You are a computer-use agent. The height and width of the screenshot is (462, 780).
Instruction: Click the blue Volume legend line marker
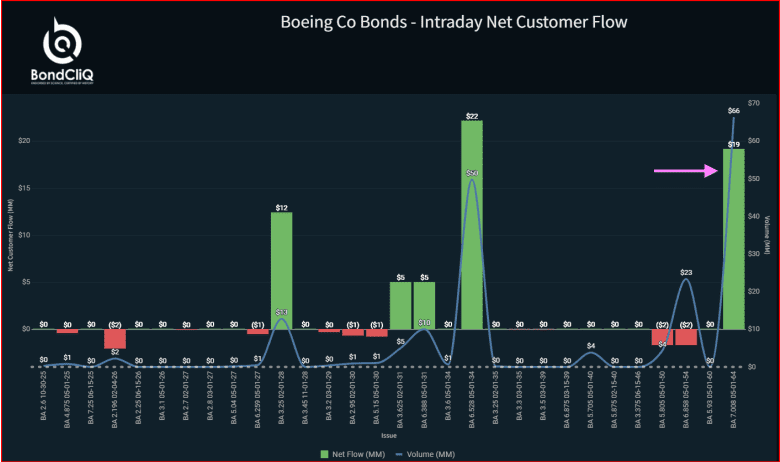398,454
